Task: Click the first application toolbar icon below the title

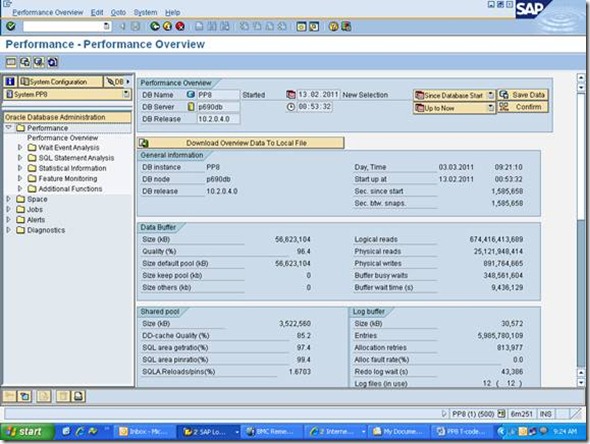Action: 11,62
